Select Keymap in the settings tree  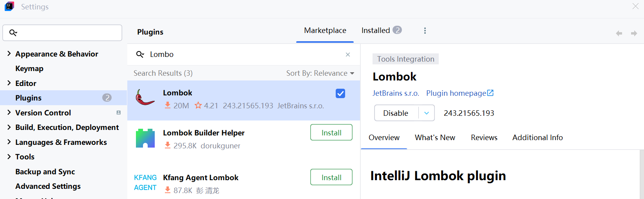click(29, 69)
